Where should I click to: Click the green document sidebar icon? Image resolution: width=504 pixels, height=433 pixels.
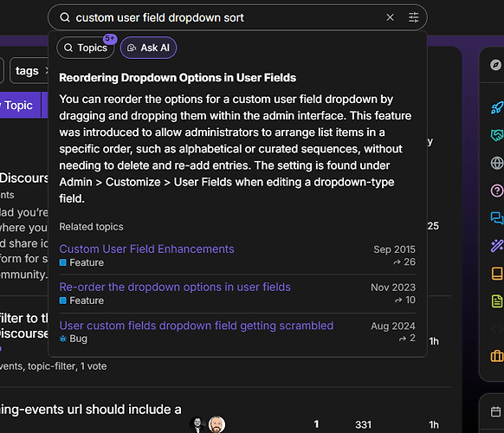[497, 301]
